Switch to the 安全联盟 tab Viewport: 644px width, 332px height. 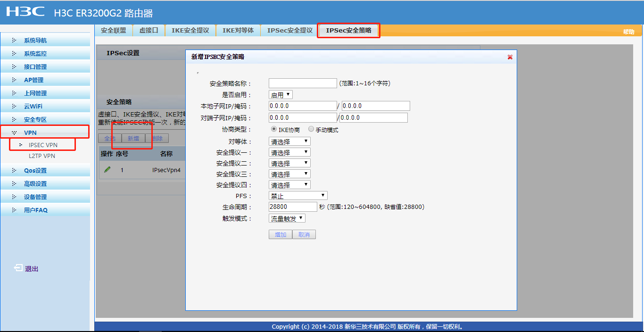tap(113, 30)
